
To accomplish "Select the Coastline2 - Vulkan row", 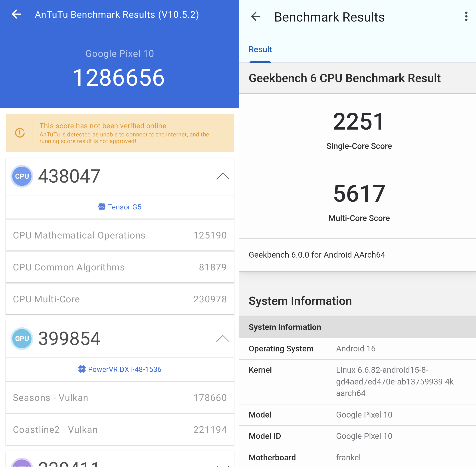I will click(120, 430).
